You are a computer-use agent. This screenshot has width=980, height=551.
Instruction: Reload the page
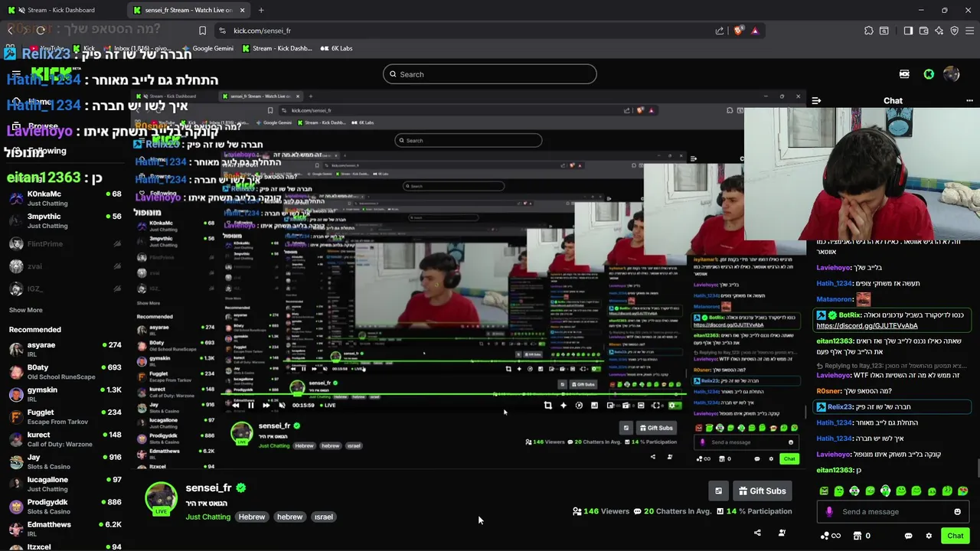point(41,31)
